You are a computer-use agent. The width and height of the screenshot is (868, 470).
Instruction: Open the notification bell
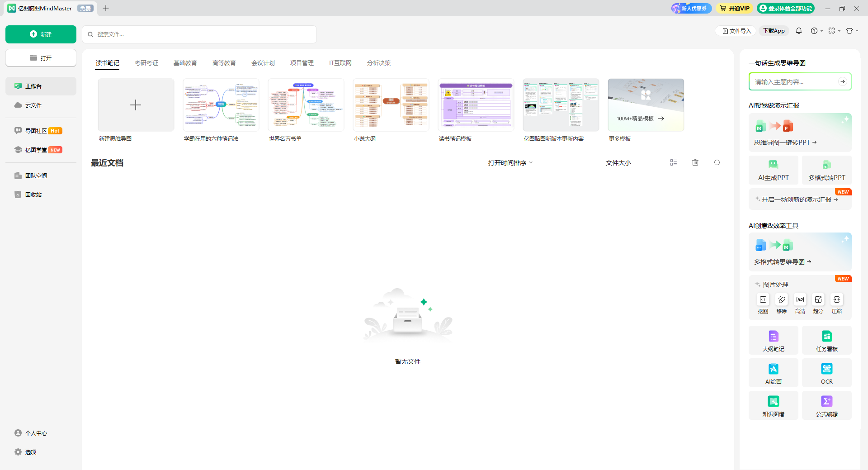pyautogui.click(x=799, y=31)
